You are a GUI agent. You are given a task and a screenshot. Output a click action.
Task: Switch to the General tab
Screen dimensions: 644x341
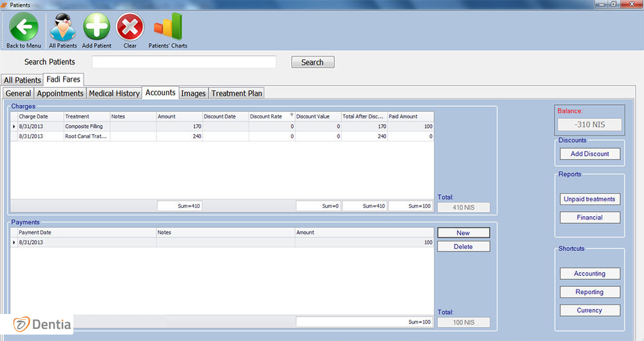coord(18,93)
